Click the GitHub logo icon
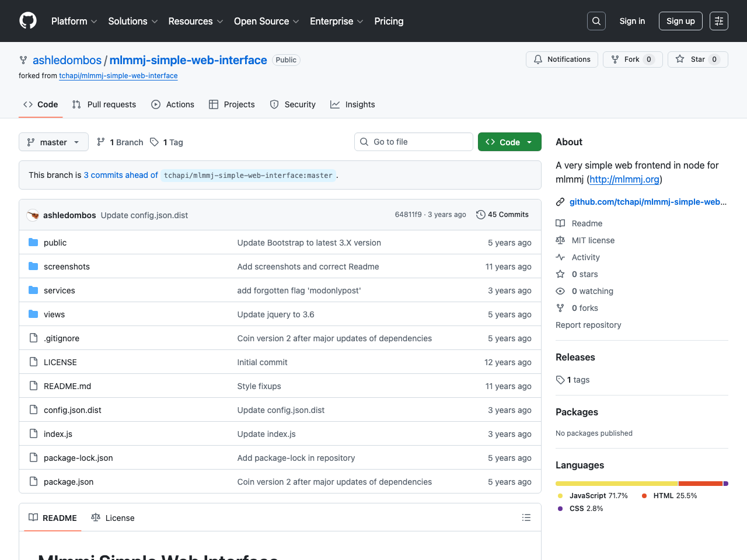Viewport: 747px width, 560px height. point(28,21)
